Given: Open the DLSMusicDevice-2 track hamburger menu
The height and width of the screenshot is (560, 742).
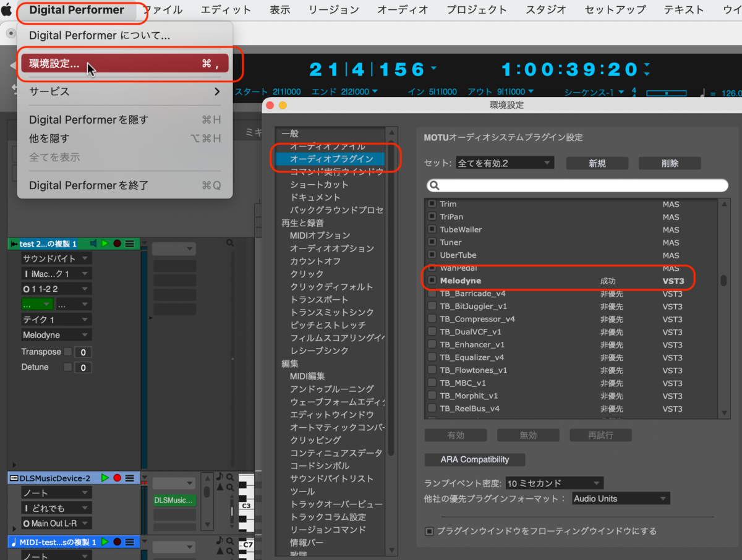Looking at the screenshot, I should 129,478.
